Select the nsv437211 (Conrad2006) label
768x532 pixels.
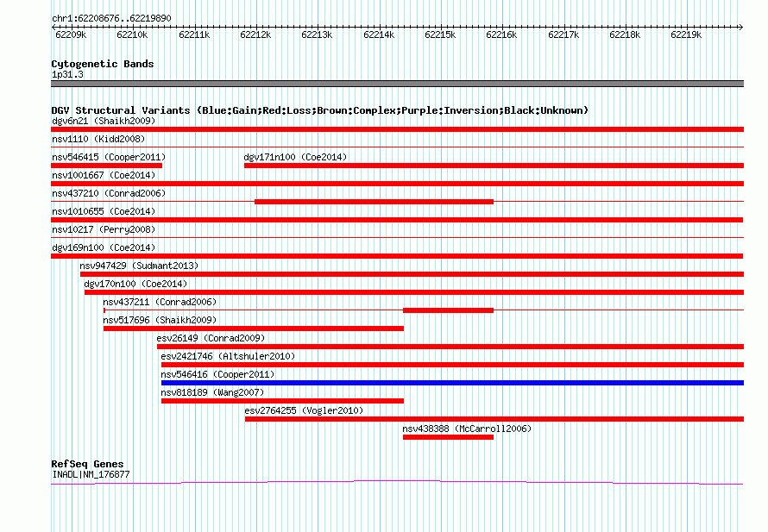point(160,302)
